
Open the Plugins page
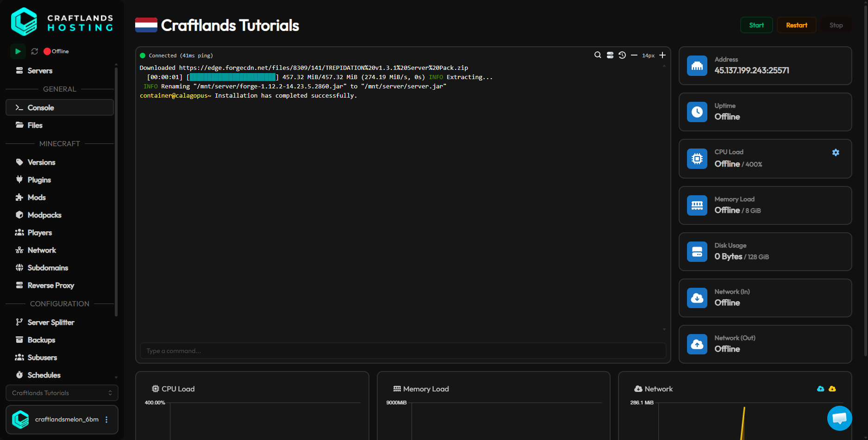[x=60, y=180]
